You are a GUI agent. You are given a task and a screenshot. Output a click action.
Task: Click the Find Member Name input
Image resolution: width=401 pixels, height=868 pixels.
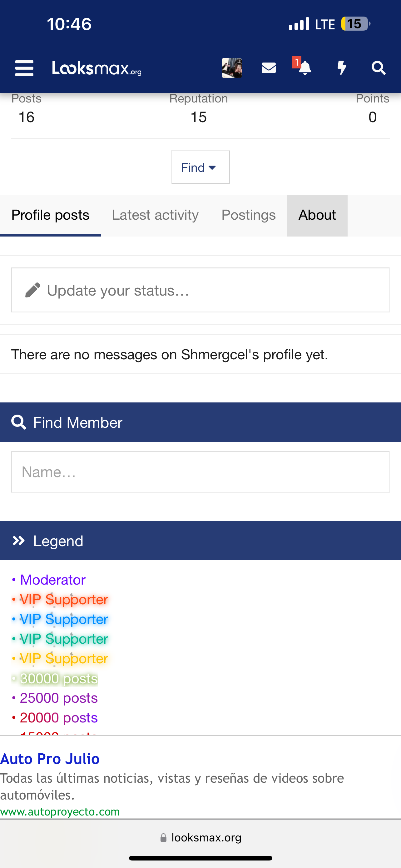(200, 472)
